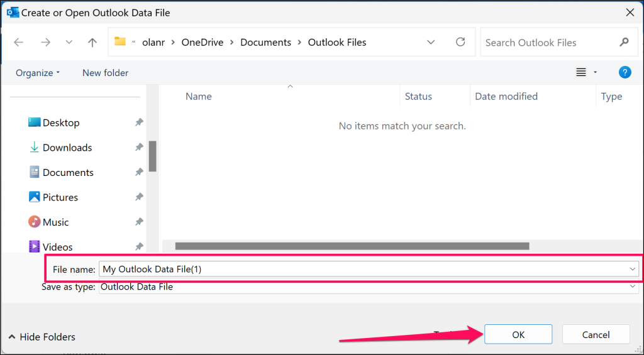Click the search magnifier icon
644x355 pixels.
(x=624, y=42)
